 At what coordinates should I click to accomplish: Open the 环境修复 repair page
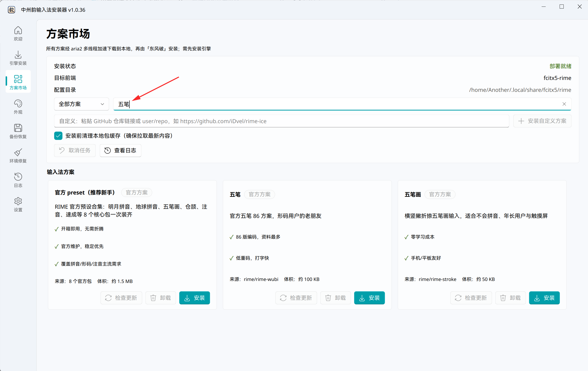click(18, 156)
